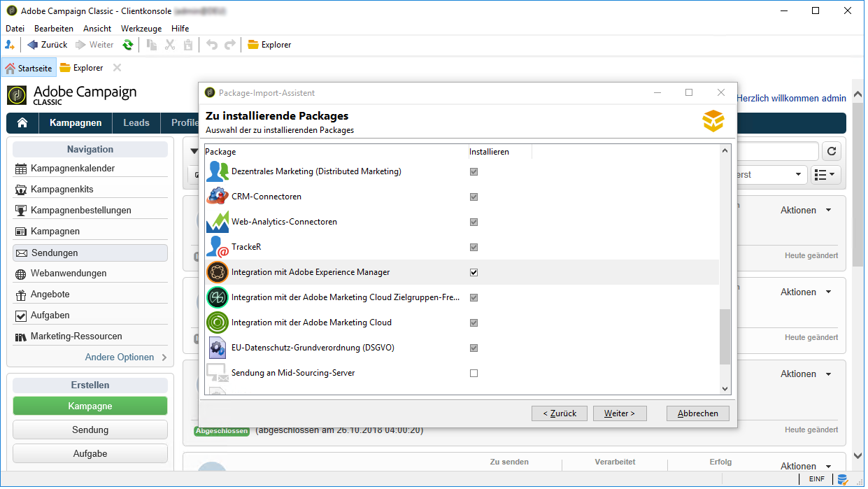Click the search field behind the dialog
The height and width of the screenshot is (489, 868).
coord(776,151)
